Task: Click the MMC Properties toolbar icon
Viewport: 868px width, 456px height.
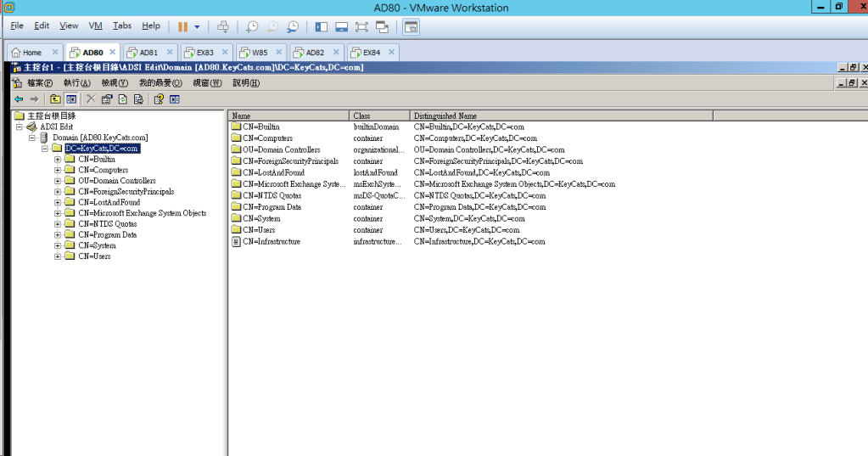Action: point(107,99)
